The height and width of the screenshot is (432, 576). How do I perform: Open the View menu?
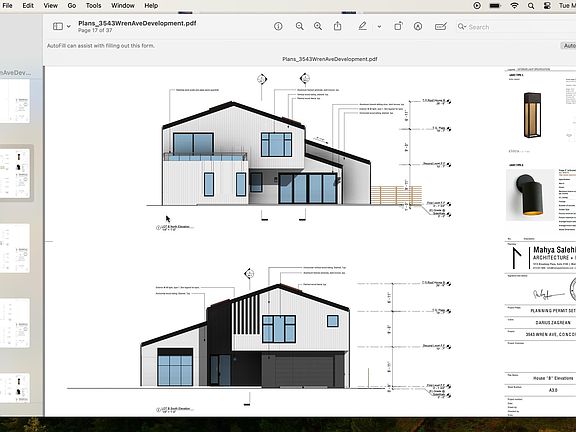pos(50,6)
